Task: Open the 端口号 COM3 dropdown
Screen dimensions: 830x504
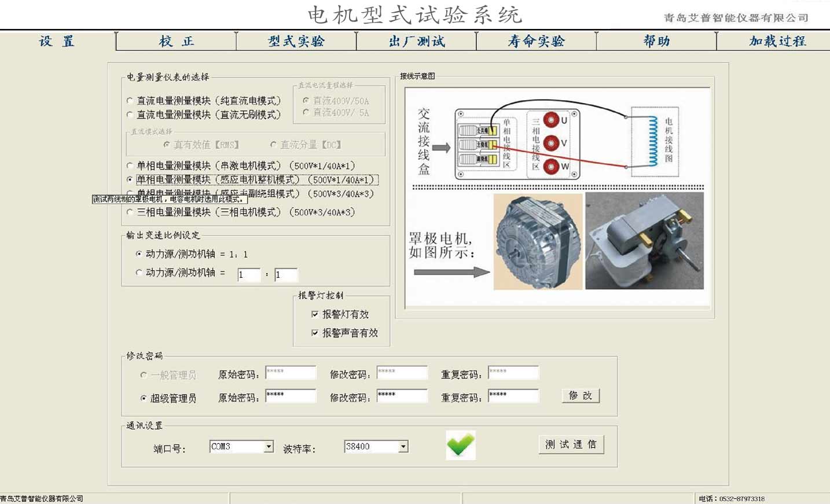Action: (x=269, y=446)
